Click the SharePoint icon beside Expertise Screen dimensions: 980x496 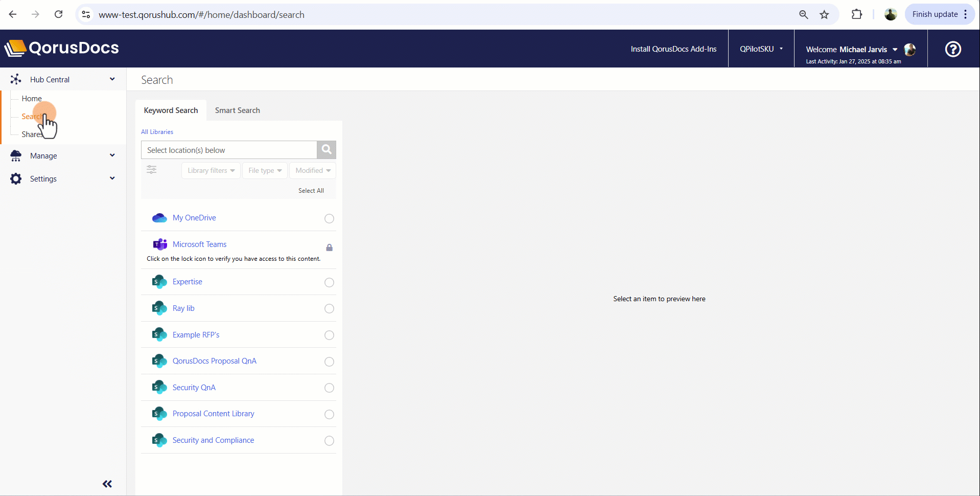159,282
